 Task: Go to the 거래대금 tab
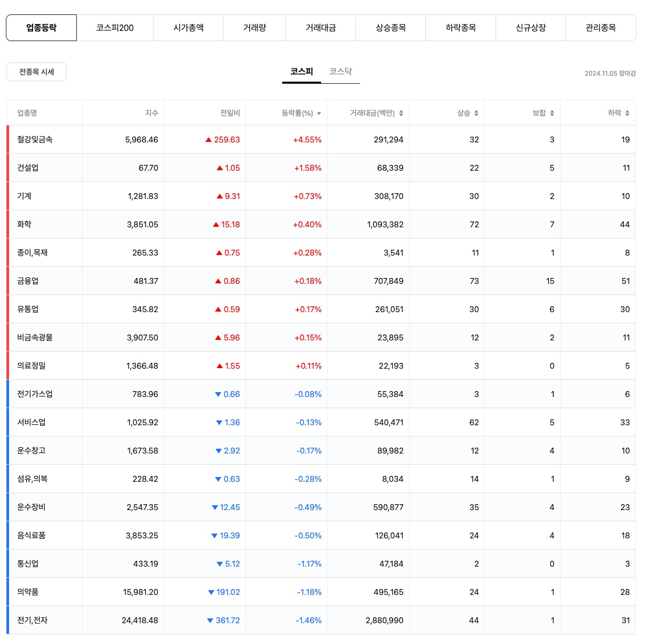(x=321, y=28)
